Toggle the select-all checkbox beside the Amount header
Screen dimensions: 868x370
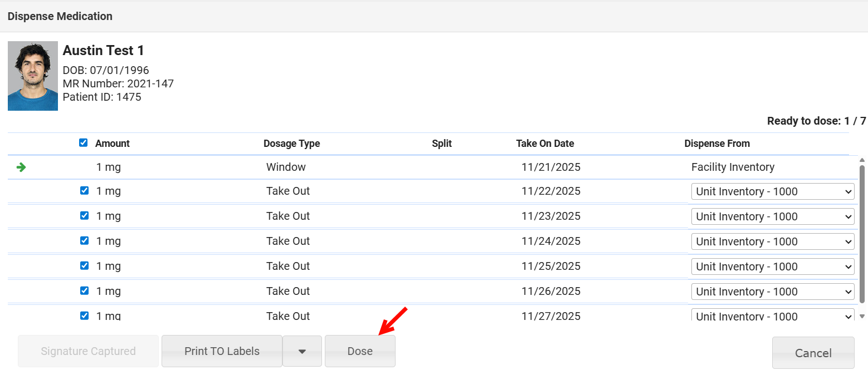pyautogui.click(x=84, y=143)
